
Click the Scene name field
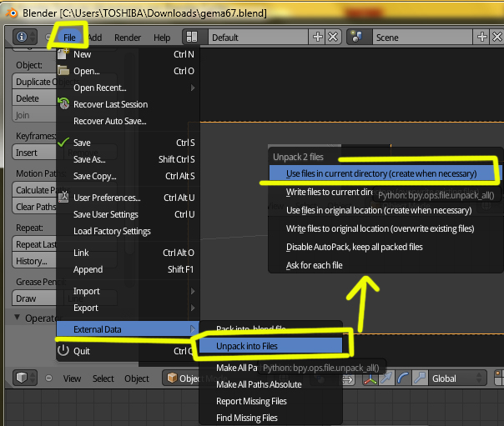tap(422, 38)
